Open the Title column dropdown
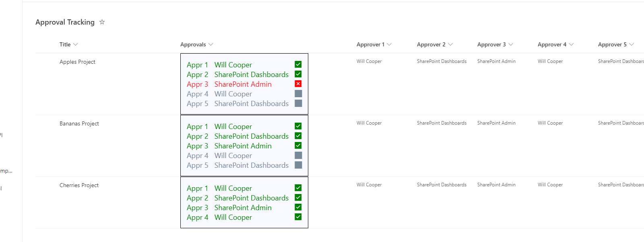The height and width of the screenshot is (242, 644). (x=76, y=44)
